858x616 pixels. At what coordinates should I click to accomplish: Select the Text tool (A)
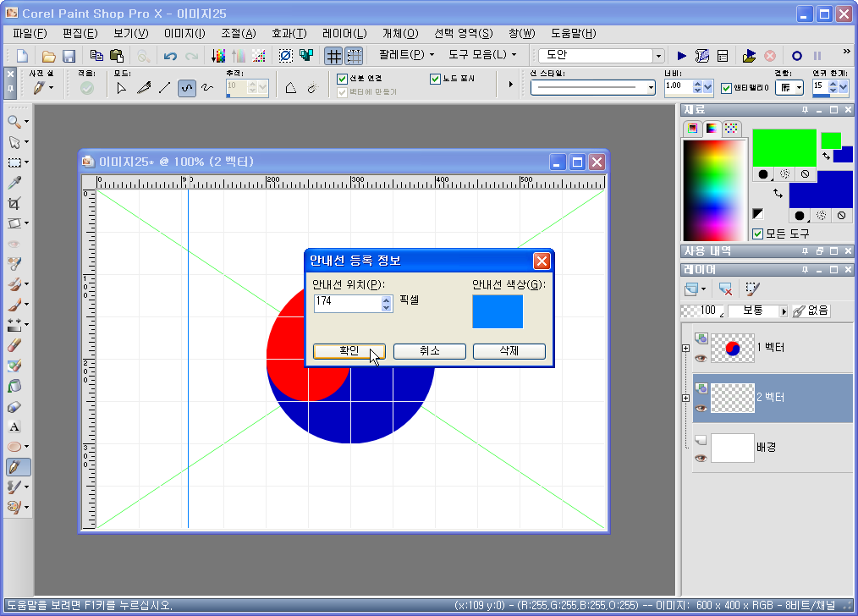coord(14,426)
